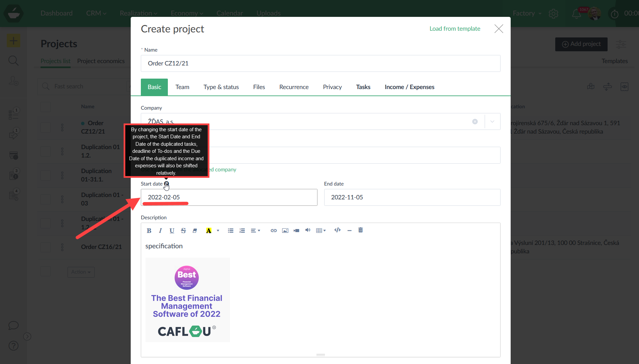Select the award image in description

188,300
